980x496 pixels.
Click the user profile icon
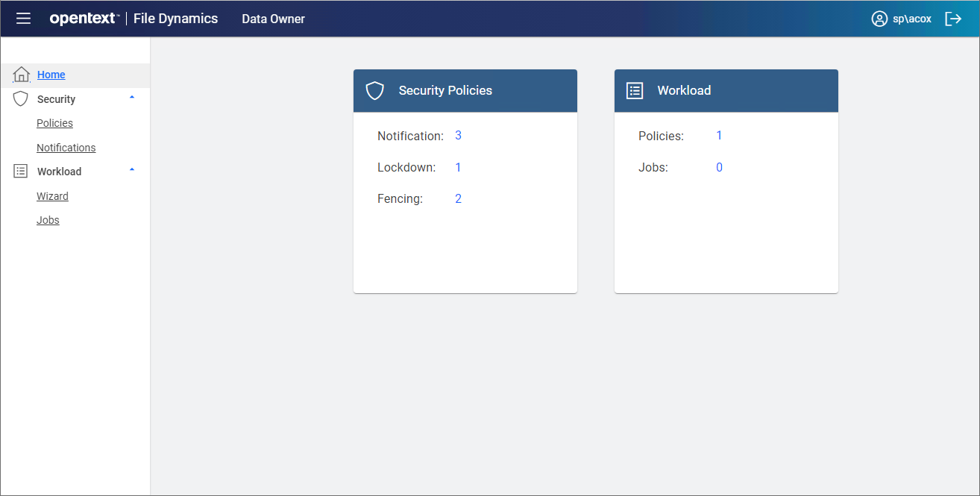point(879,18)
